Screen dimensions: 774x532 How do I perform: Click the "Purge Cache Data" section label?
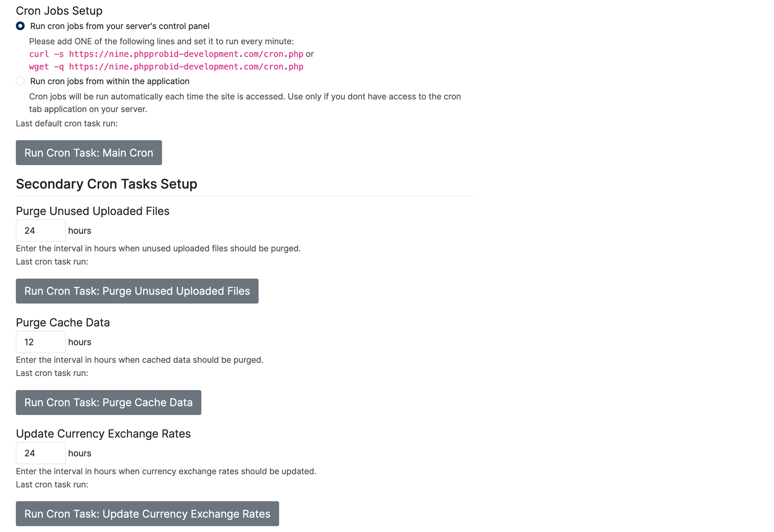point(63,322)
